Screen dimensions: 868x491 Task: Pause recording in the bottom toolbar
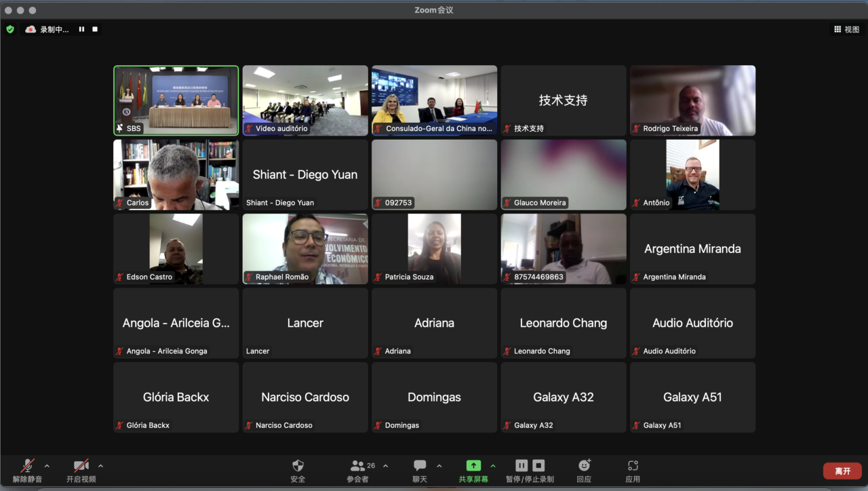[x=521, y=465]
